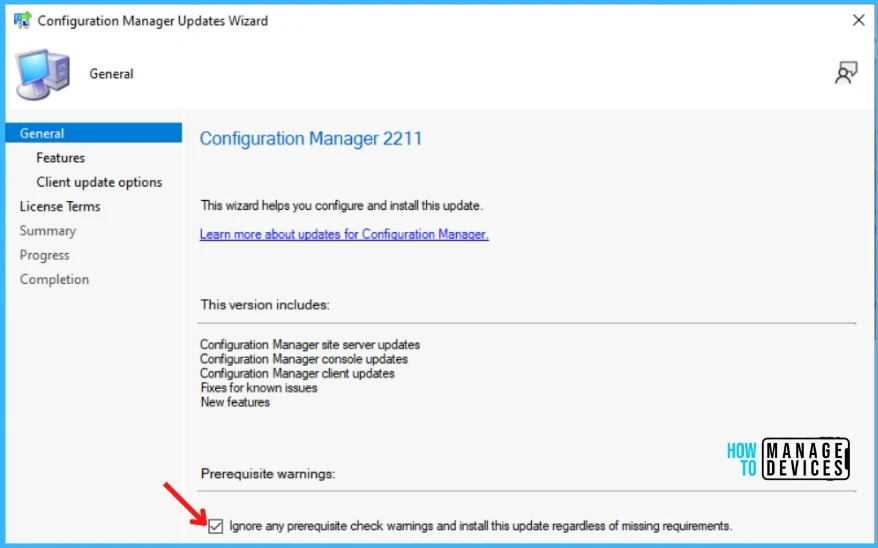
Task: Select the Progress step in sidebar
Action: tap(44, 255)
